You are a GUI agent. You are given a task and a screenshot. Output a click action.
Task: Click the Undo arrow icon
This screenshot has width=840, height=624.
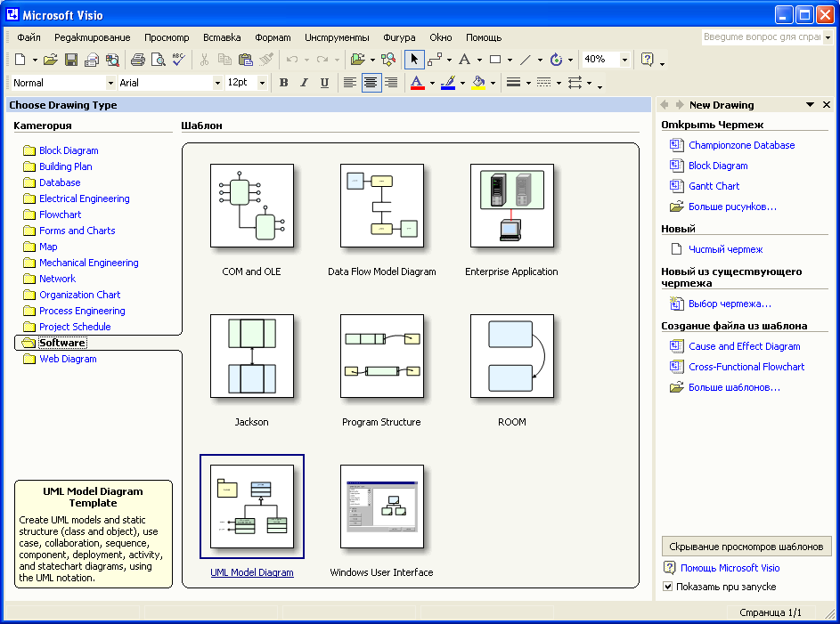coord(292,60)
